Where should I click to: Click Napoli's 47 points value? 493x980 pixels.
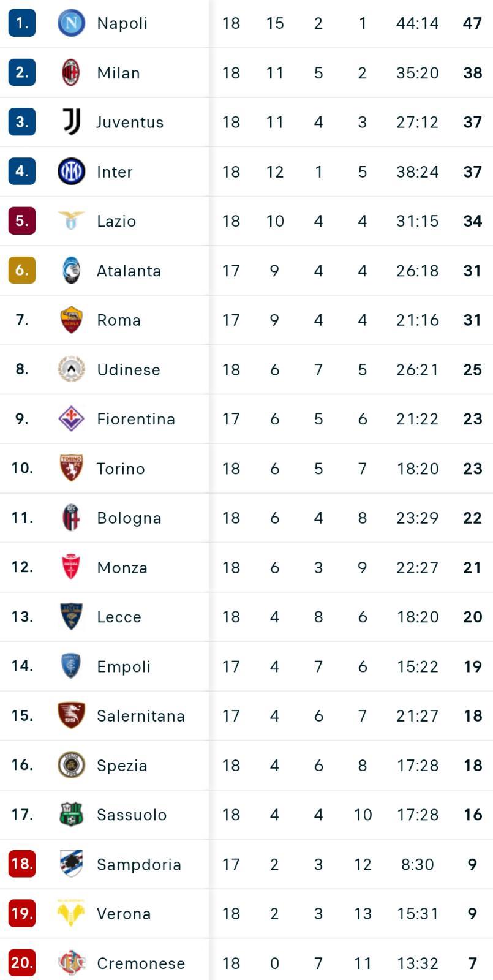[x=472, y=23]
